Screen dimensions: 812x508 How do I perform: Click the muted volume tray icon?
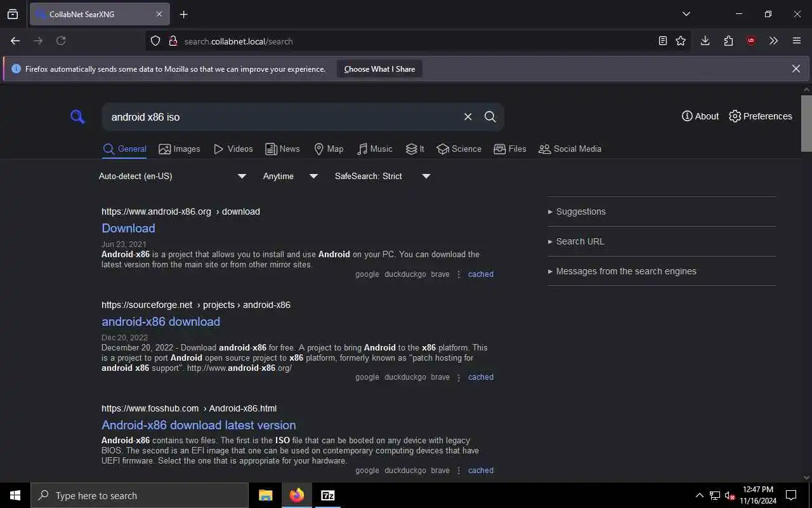pos(730,495)
